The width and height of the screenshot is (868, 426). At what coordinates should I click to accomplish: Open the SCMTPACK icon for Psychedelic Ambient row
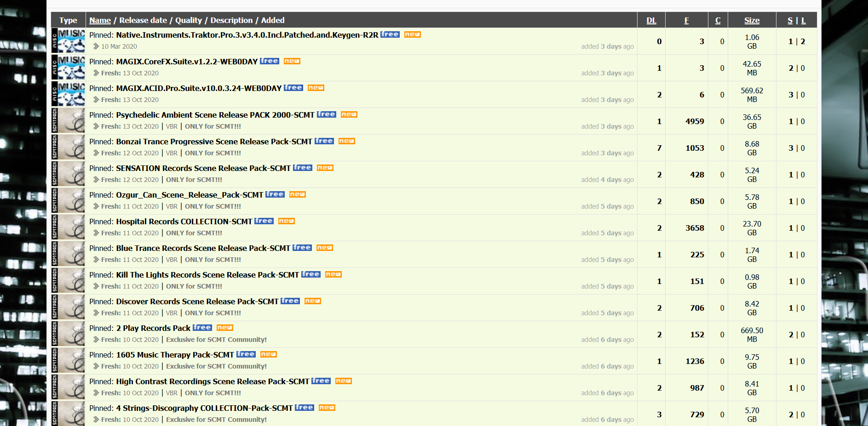click(68, 121)
